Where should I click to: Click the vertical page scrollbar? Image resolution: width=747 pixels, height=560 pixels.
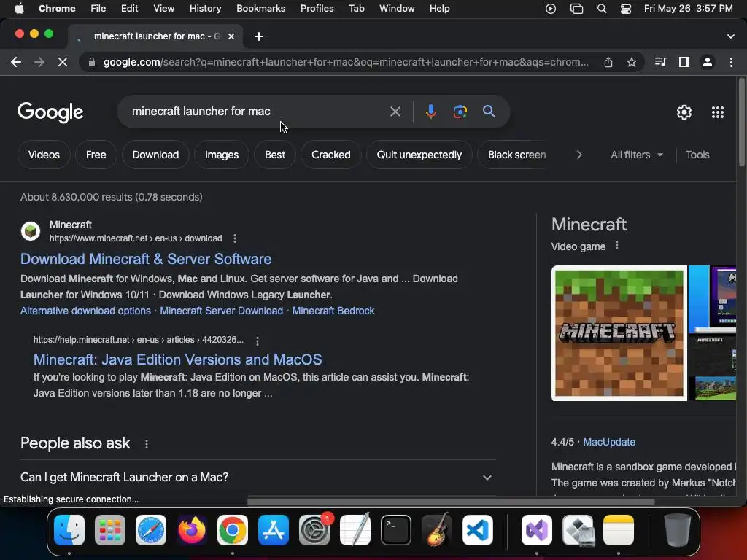click(741, 122)
